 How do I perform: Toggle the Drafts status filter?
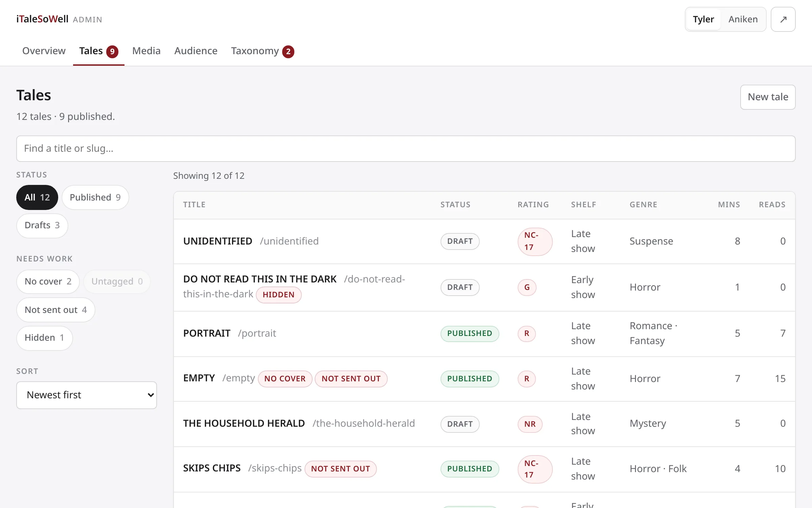42,225
